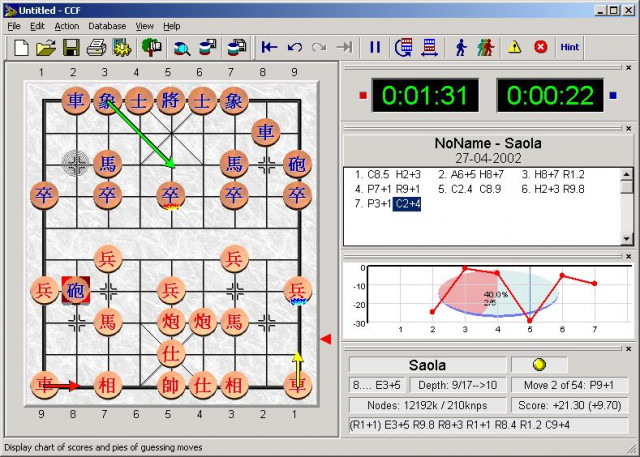Select the highlighted move C2+4
Viewport: 640px width, 457px height.
pyautogui.click(x=407, y=204)
